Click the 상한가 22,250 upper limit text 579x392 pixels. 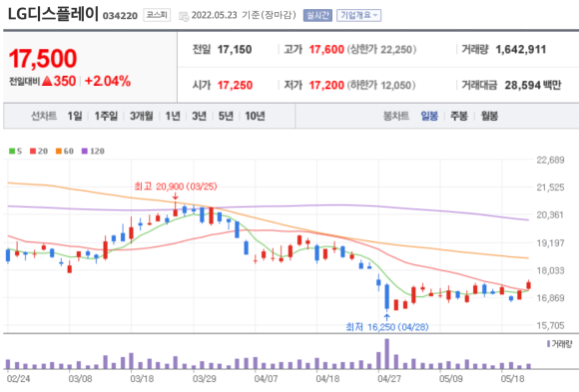click(381, 50)
